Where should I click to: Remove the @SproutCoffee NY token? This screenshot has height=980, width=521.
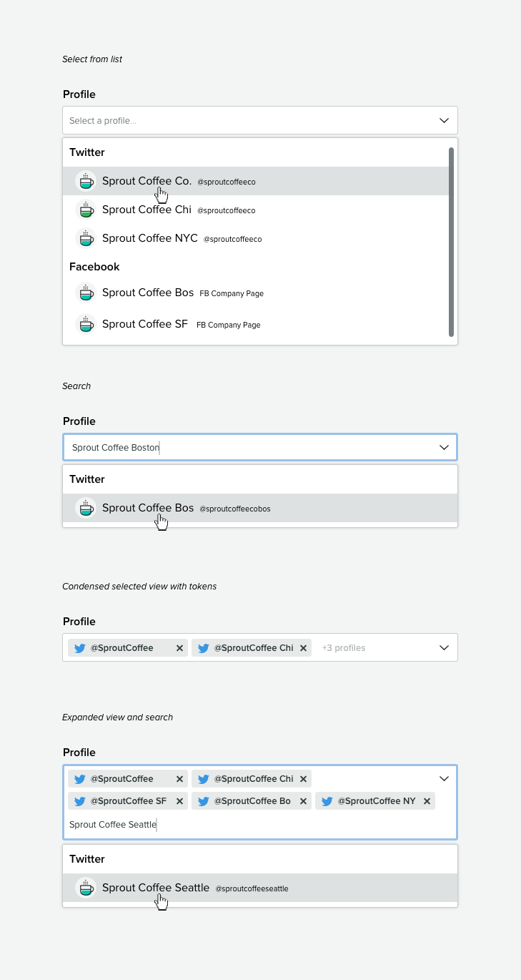click(x=427, y=801)
